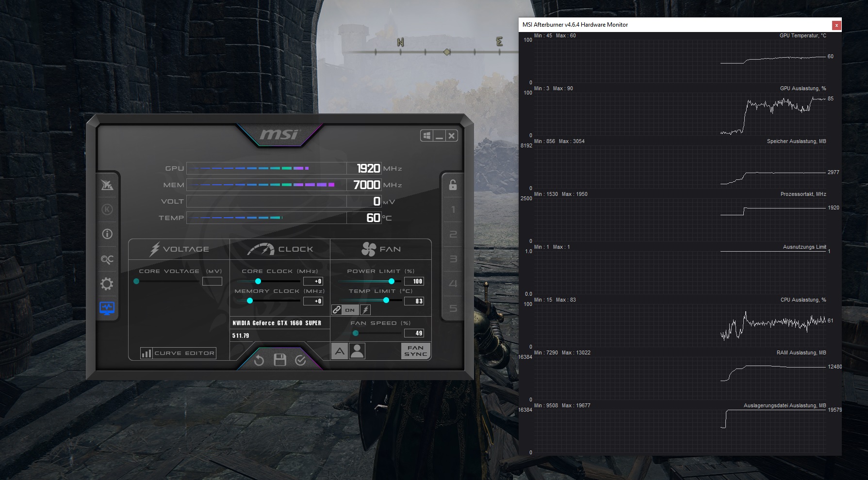Select profile slot 3
This screenshot has width=868, height=480.
point(453,259)
